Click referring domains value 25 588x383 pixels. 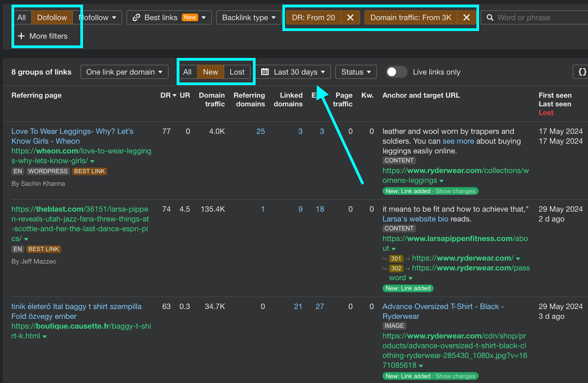point(261,131)
